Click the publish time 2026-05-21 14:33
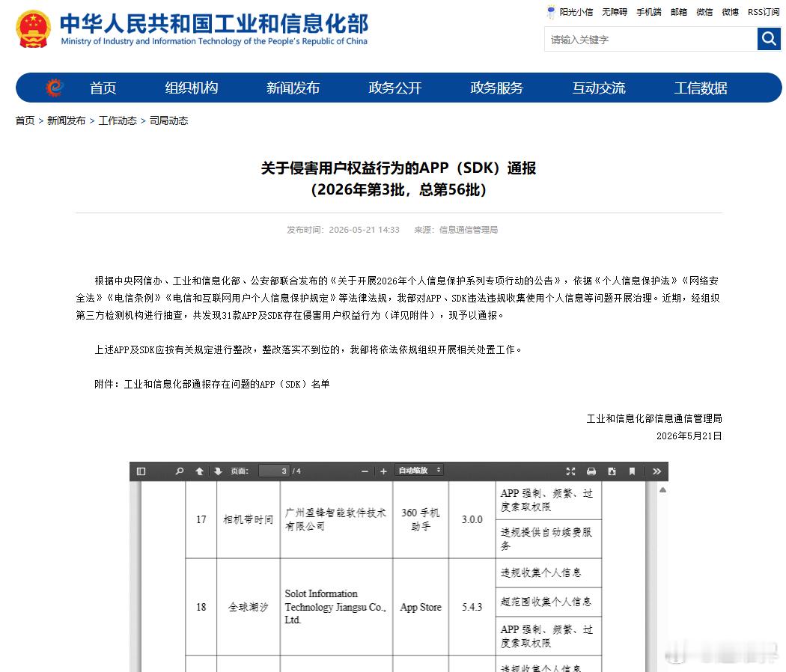This screenshot has width=786, height=672. coord(365,230)
